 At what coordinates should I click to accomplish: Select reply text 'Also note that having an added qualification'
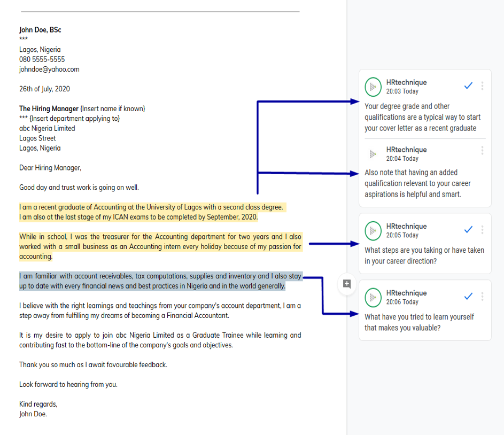tap(417, 183)
